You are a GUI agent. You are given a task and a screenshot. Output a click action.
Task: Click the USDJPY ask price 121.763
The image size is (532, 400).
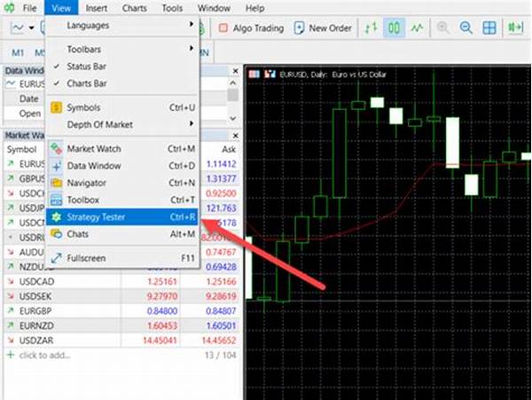tap(221, 208)
